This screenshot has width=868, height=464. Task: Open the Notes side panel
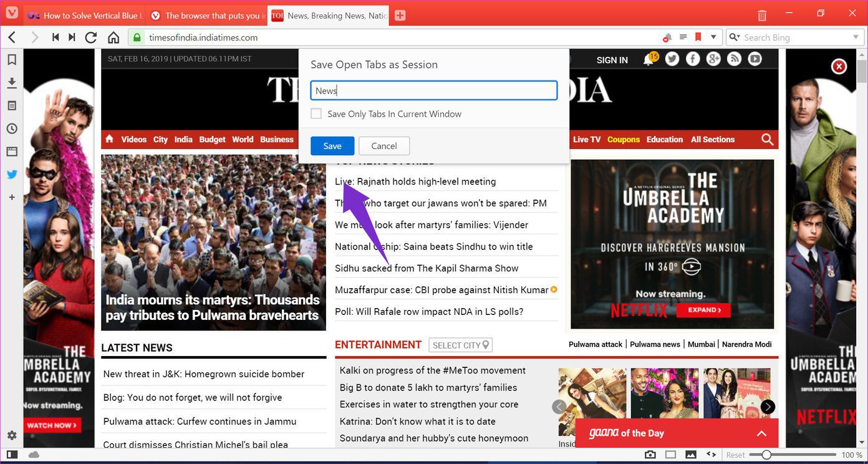pos(12,105)
